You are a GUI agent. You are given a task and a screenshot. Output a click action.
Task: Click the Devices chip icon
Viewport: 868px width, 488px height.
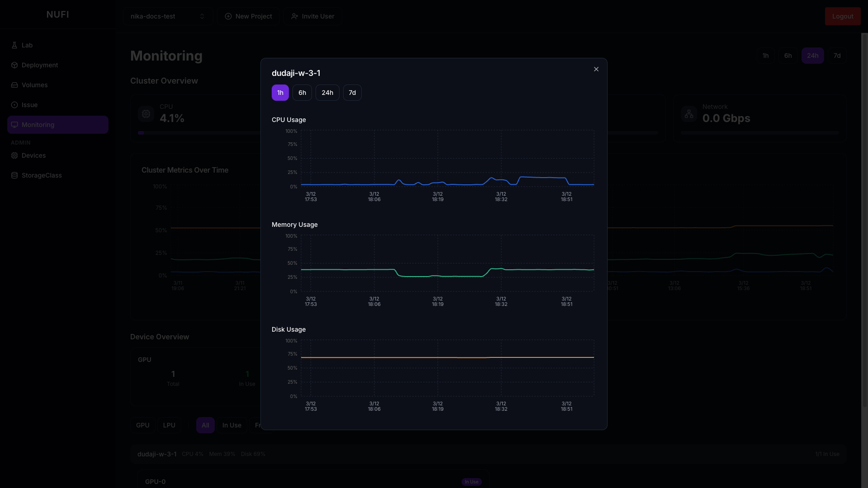[x=14, y=155]
